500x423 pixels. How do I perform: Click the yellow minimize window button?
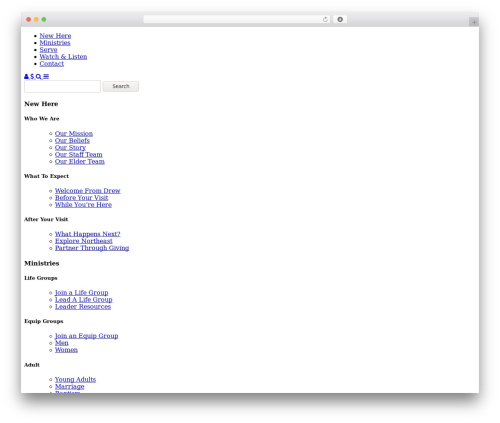[36, 20]
